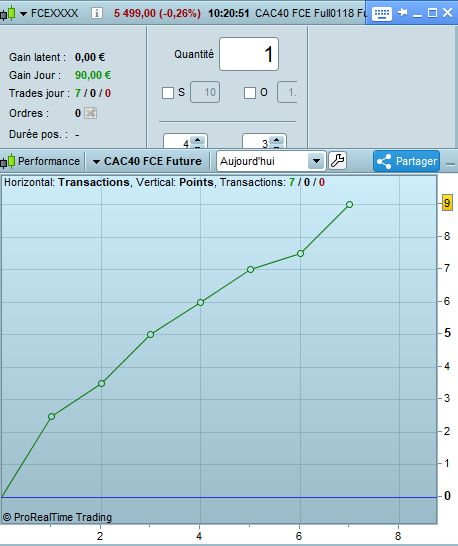Viewport: 458px width, 546px height.
Task: Increase the stepper value showing 3
Action: click(x=277, y=140)
